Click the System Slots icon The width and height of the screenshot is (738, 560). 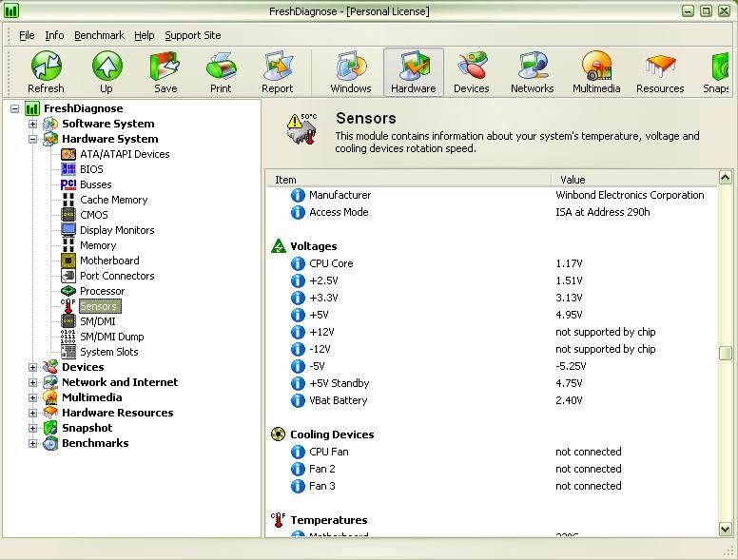click(x=68, y=352)
